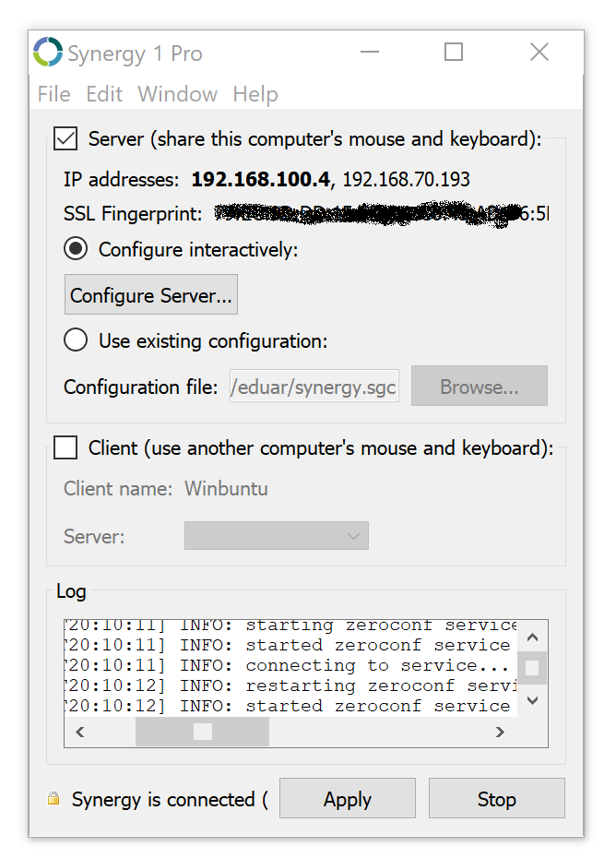
Task: Click the Synergy logo in title bar
Action: coord(48,53)
